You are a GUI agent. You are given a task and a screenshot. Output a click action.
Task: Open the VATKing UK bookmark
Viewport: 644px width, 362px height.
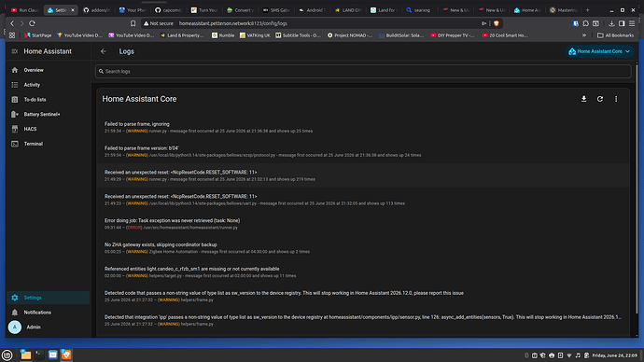coord(255,35)
